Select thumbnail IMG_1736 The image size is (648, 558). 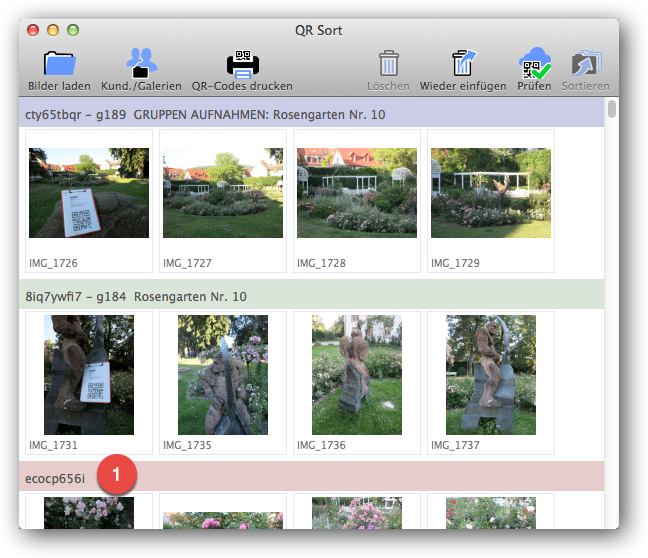click(357, 375)
